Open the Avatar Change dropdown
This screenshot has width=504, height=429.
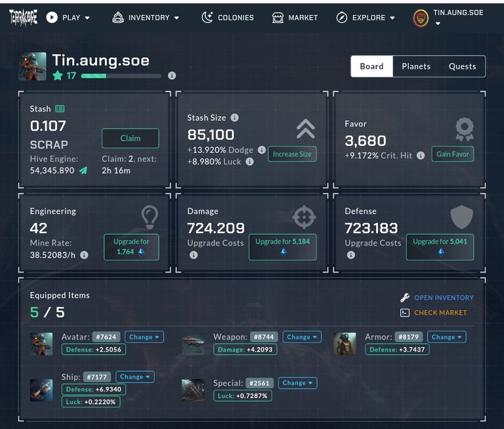point(144,337)
